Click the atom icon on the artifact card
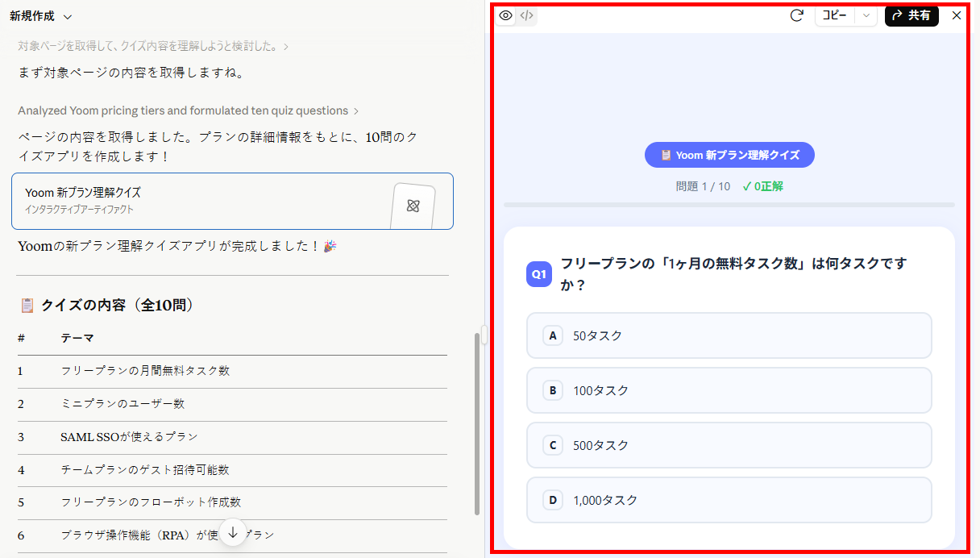The height and width of the screenshot is (558, 980). [x=413, y=206]
